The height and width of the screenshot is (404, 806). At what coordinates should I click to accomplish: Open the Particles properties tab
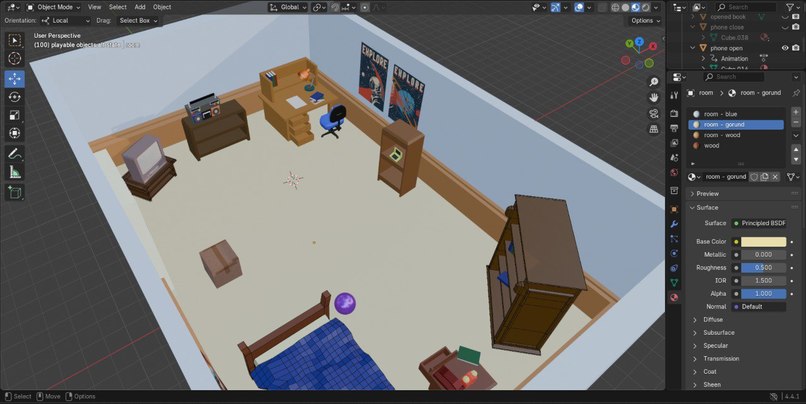[674, 239]
